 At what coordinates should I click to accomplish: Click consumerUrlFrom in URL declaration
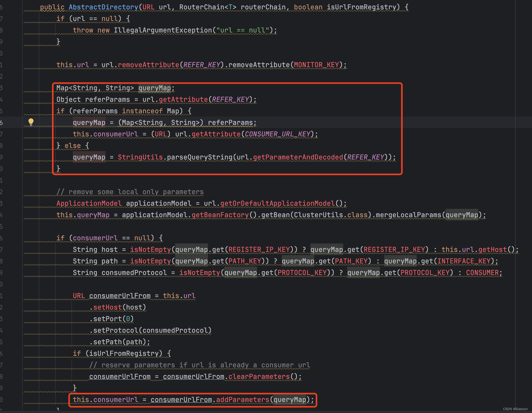pyautogui.click(x=120, y=296)
